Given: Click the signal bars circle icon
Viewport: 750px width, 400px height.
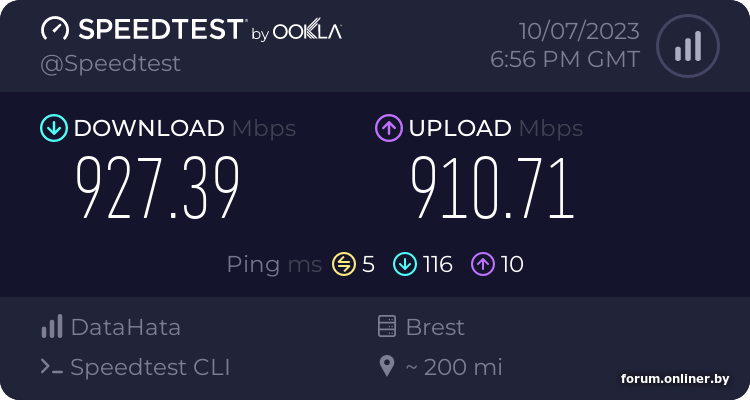Looking at the screenshot, I should pos(687,46).
